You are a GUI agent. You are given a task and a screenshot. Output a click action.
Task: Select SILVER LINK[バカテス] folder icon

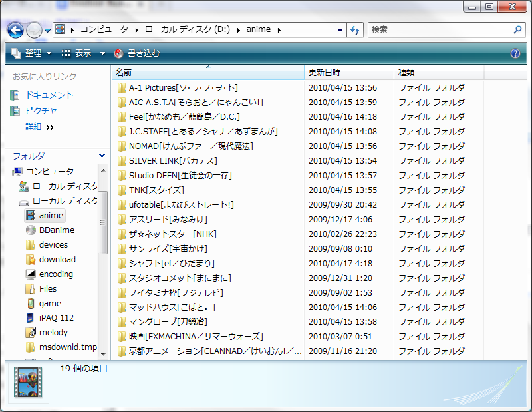coord(122,161)
